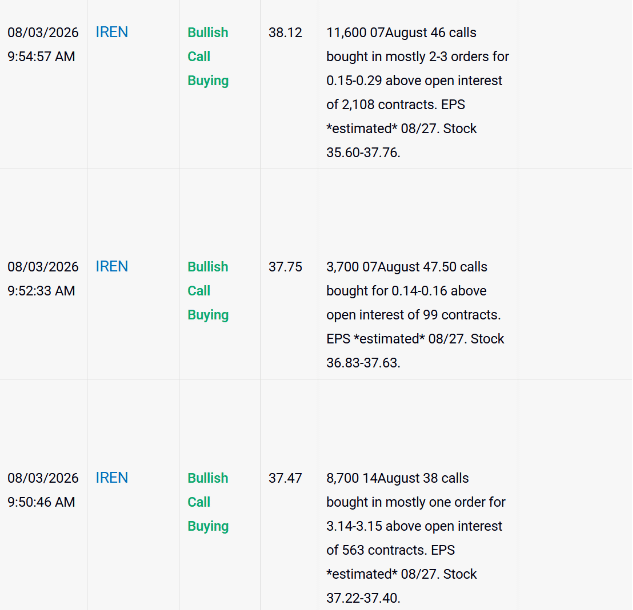Screen dimensions: 633x610
Task: Click the "3,700 07August 47.50 calls" text
Action: click(407, 267)
